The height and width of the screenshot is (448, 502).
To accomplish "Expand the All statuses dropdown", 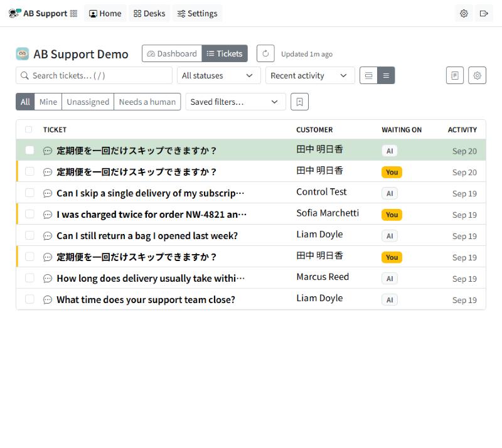I will click(218, 75).
